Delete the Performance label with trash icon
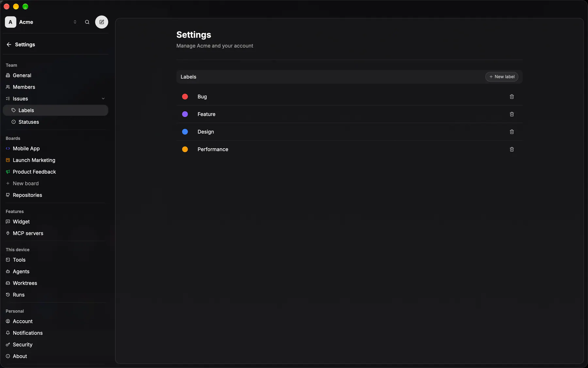Viewport: 588px width, 368px height. (512, 149)
